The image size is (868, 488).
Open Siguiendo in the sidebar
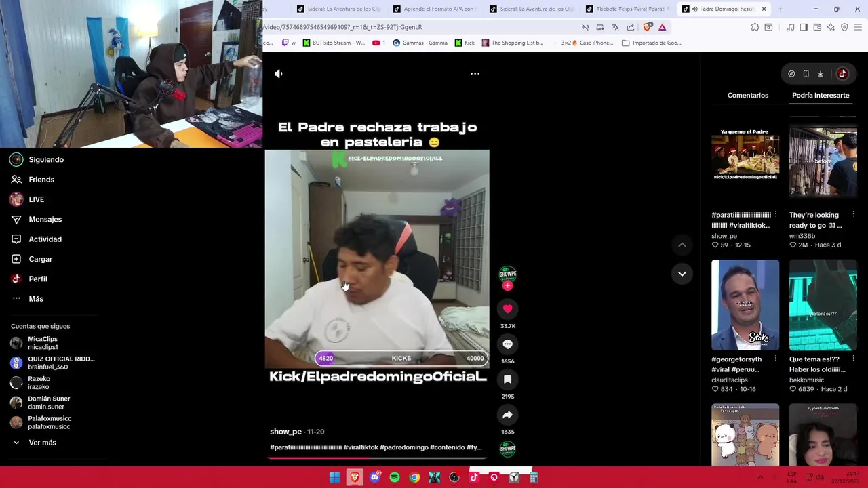click(37, 160)
